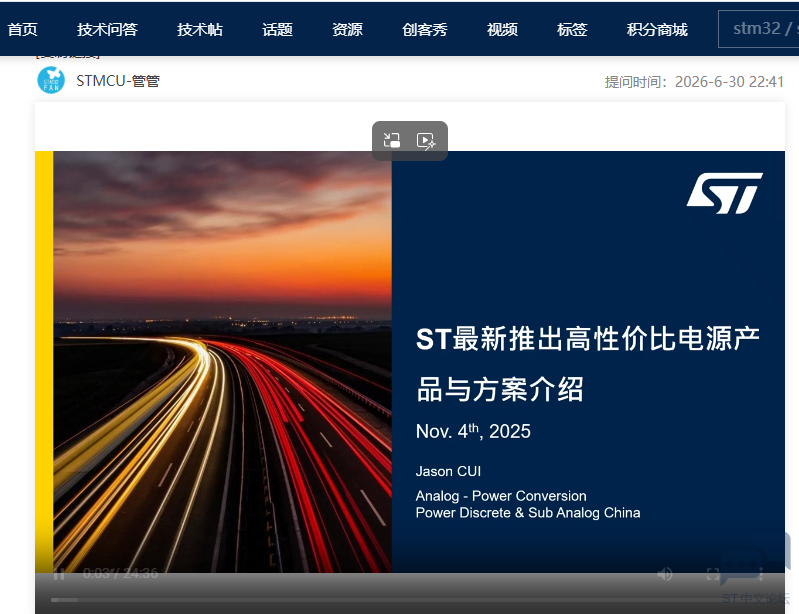Pause the video playback
Viewport: 799px width, 614px height.
pyautogui.click(x=59, y=574)
